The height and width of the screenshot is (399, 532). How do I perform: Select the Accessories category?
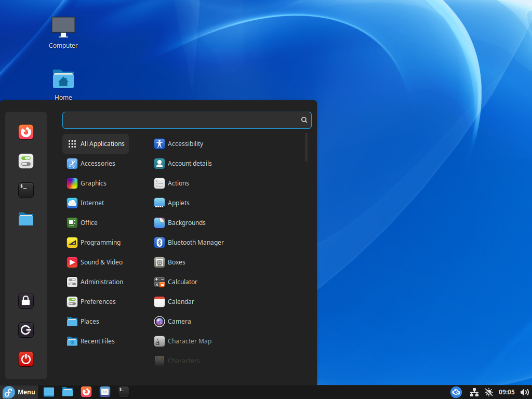pyautogui.click(x=97, y=164)
